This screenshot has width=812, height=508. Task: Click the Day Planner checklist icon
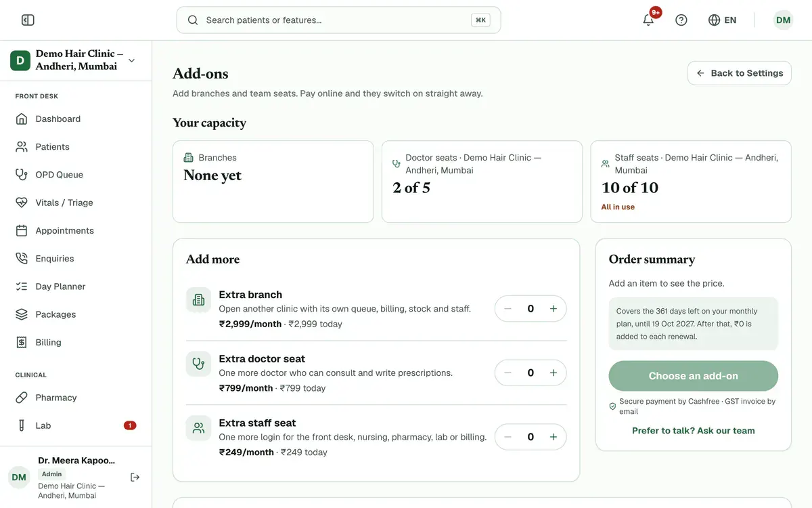(x=22, y=287)
